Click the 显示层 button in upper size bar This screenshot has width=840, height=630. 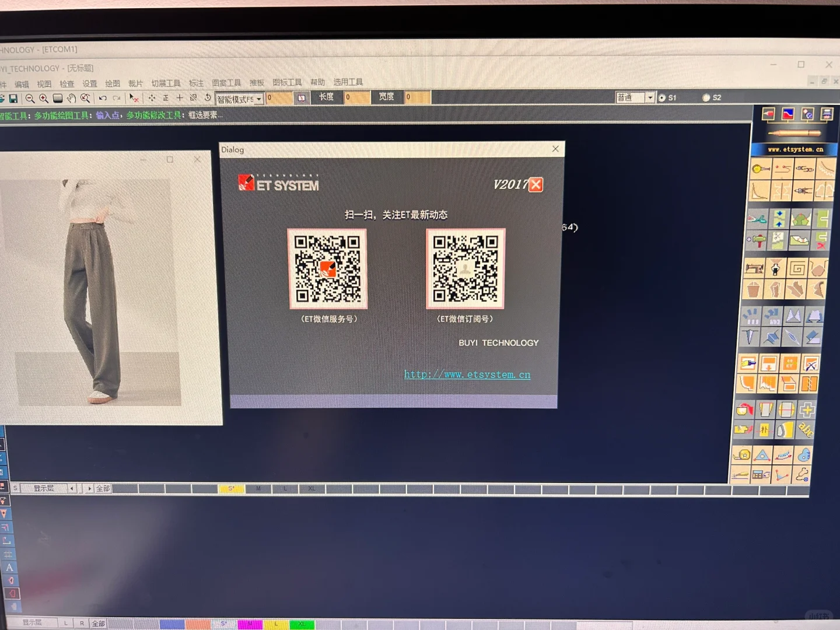tap(44, 488)
